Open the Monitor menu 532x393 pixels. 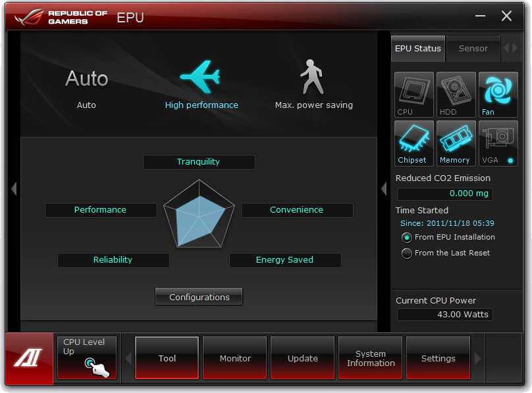click(x=235, y=357)
